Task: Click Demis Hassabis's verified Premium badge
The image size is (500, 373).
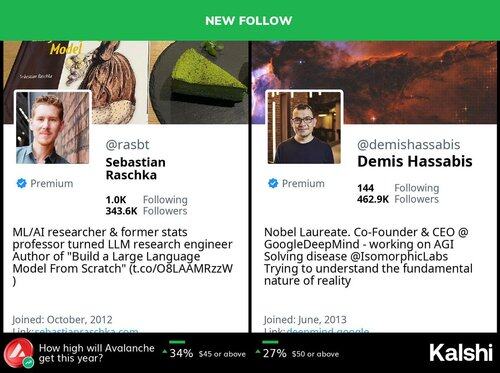Action: click(273, 183)
